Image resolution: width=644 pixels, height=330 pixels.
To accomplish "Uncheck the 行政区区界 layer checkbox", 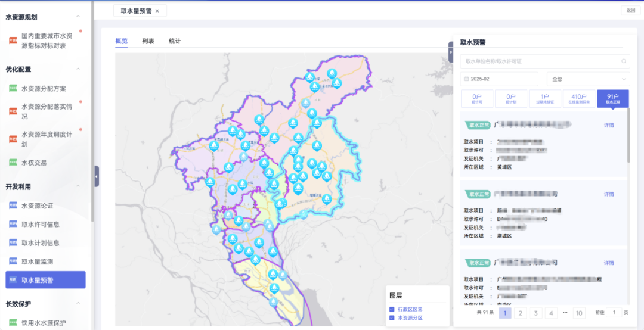I will coord(392,309).
